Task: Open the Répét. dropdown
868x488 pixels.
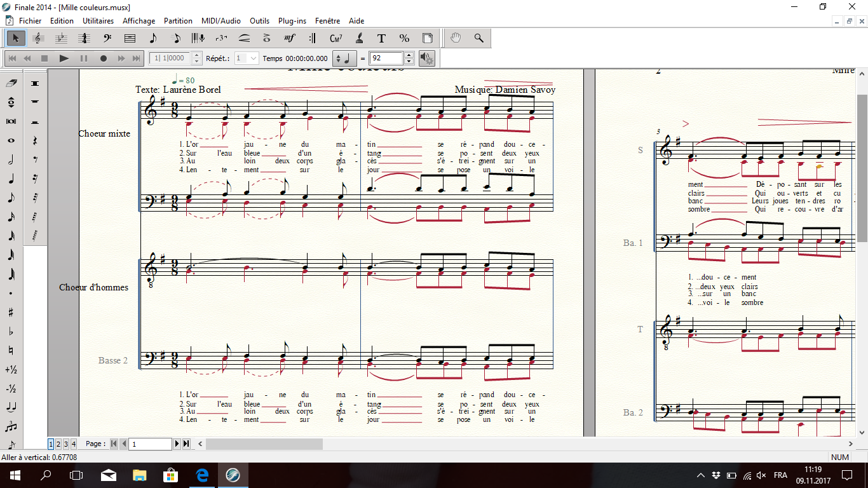Action: click(x=247, y=58)
